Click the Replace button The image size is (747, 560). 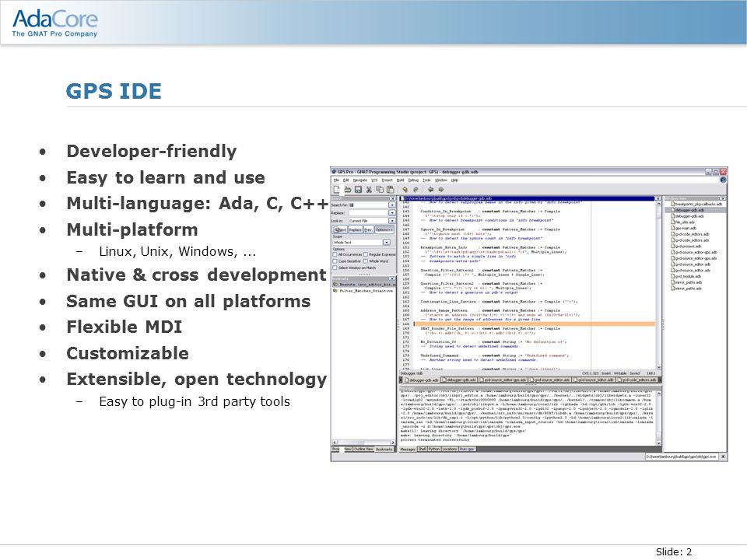(x=356, y=229)
